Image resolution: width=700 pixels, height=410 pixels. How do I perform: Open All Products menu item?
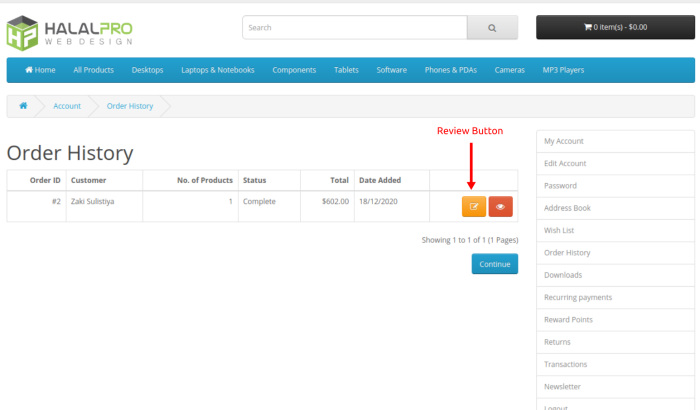coord(94,70)
